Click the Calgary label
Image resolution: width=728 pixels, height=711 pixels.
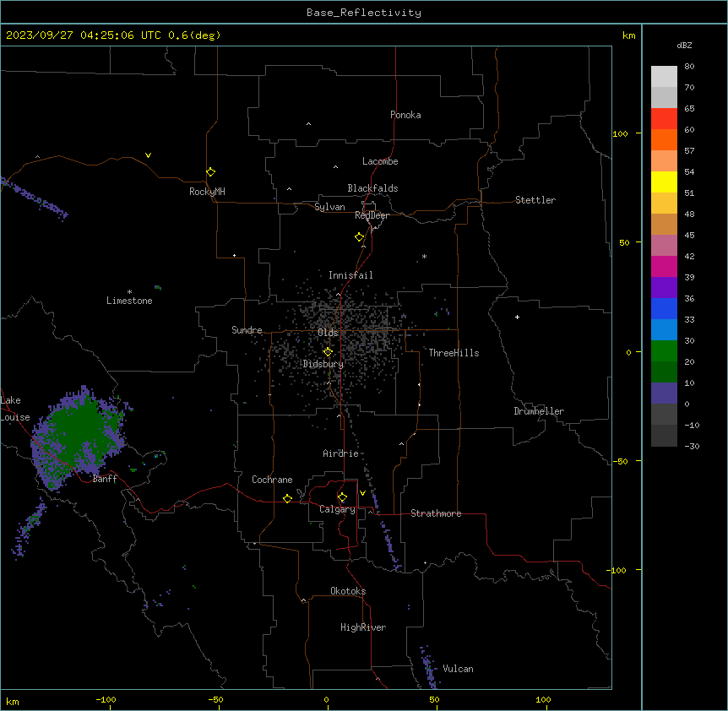337,509
